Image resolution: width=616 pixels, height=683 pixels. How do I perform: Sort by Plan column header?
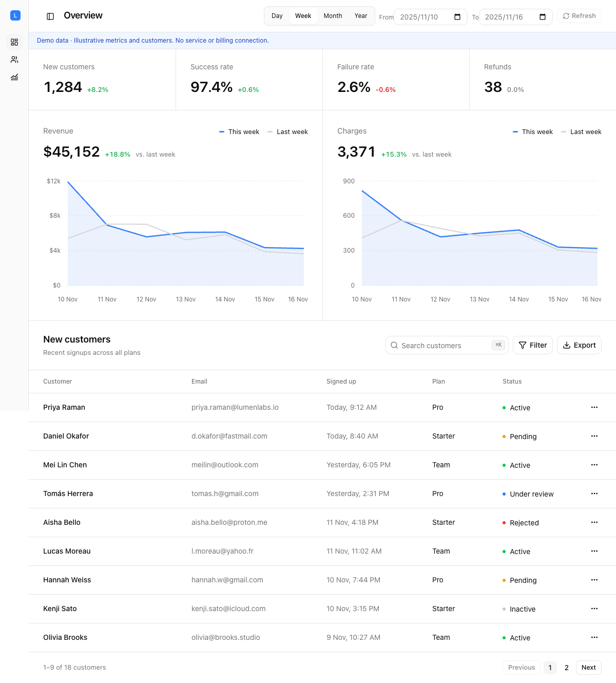tap(438, 382)
